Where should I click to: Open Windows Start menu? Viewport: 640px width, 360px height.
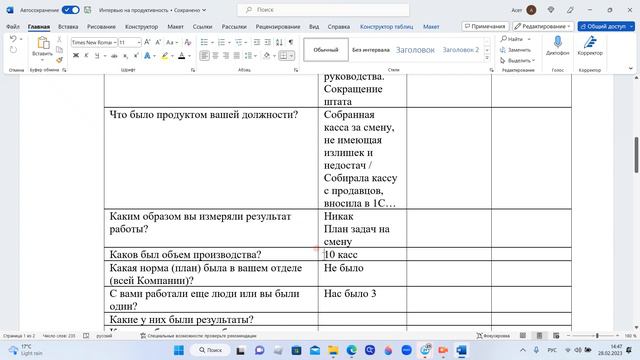click(x=179, y=350)
